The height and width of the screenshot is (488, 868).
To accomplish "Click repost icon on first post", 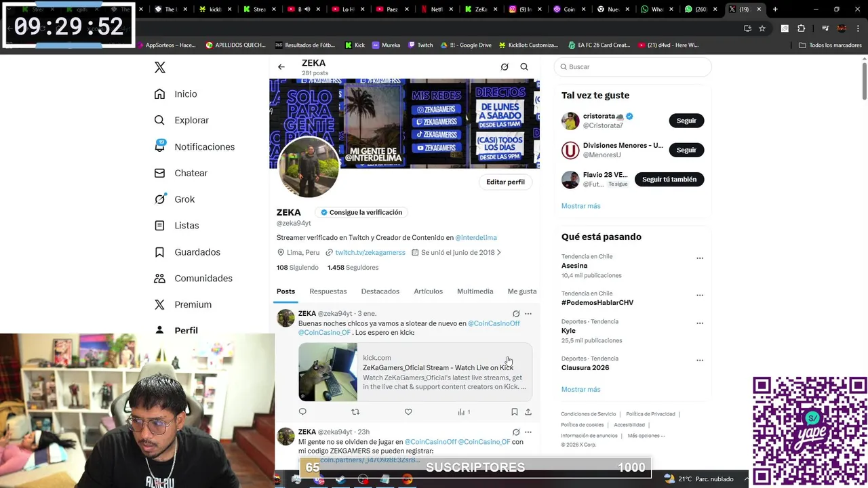I will pos(355,411).
